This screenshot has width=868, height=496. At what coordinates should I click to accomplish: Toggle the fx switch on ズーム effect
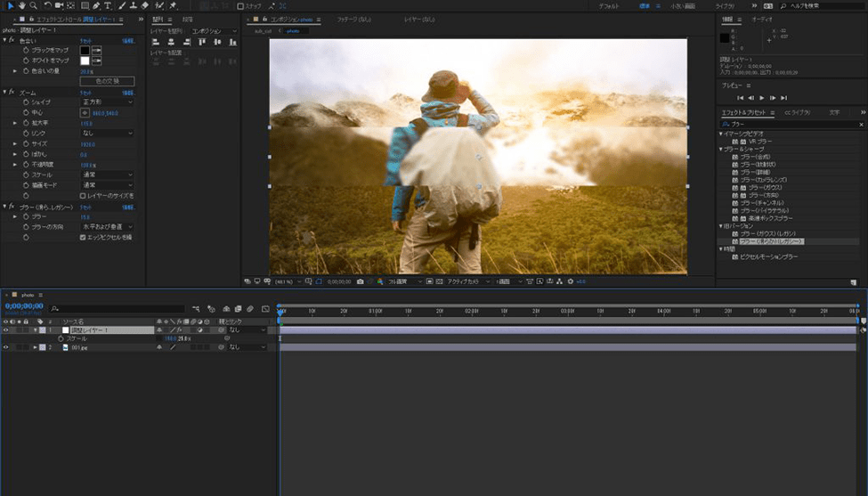tap(12, 92)
